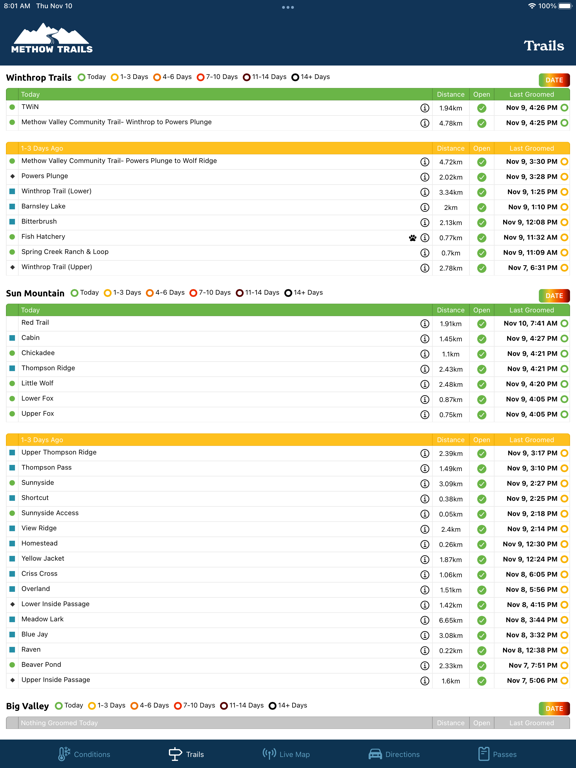
Task: Tap groomed-status ring for Little Wolf
Action: [x=564, y=384]
